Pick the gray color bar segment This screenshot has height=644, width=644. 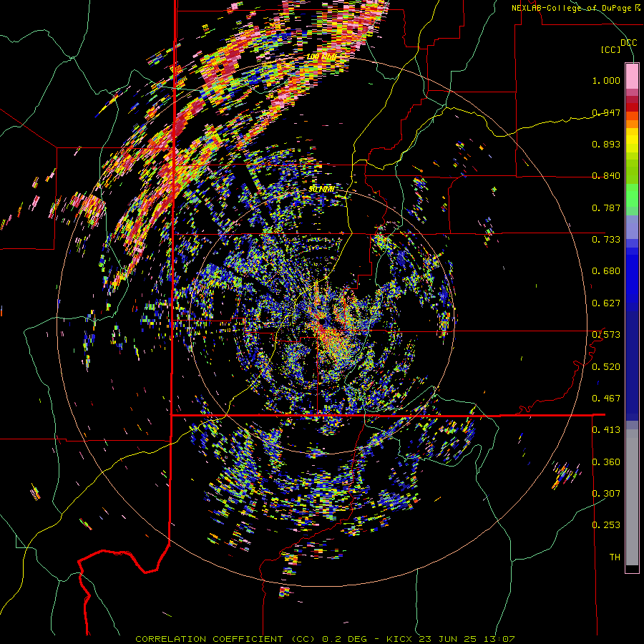tap(632, 497)
